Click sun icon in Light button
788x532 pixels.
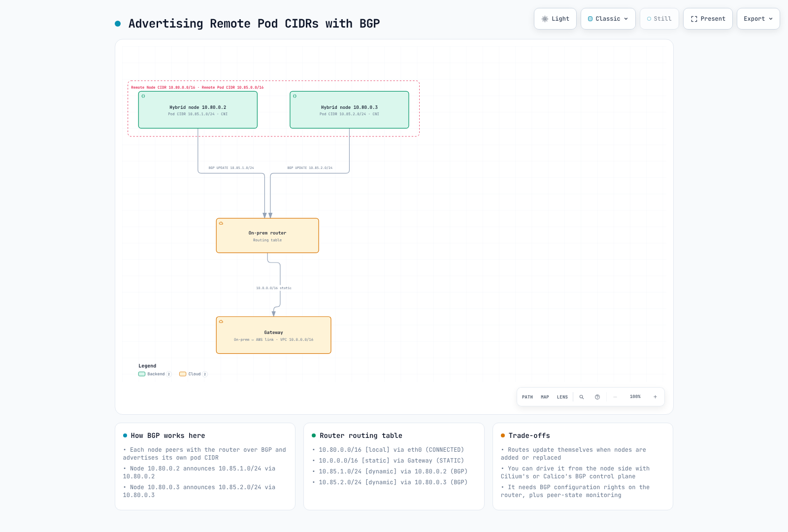click(x=545, y=19)
